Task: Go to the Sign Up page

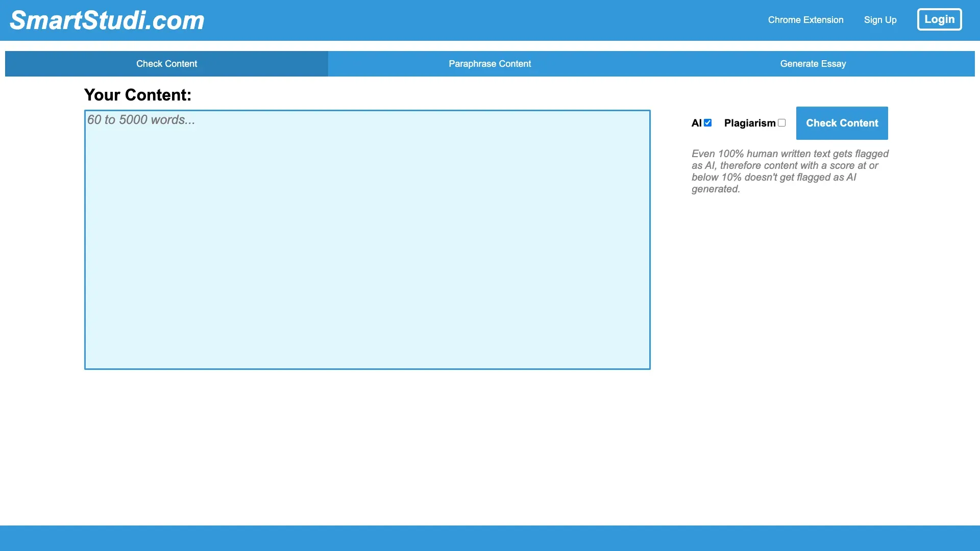Action: coord(880,20)
